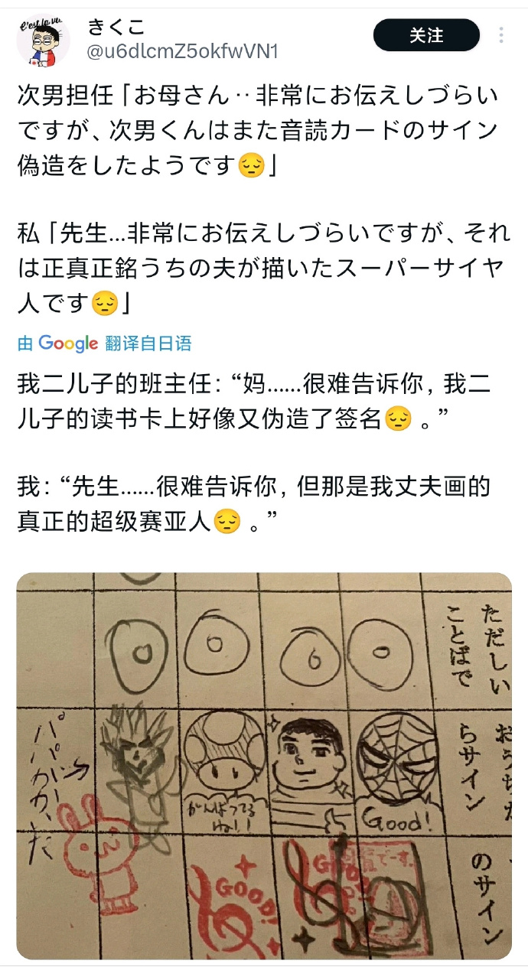Tap the 由 label before Google

coord(25,343)
